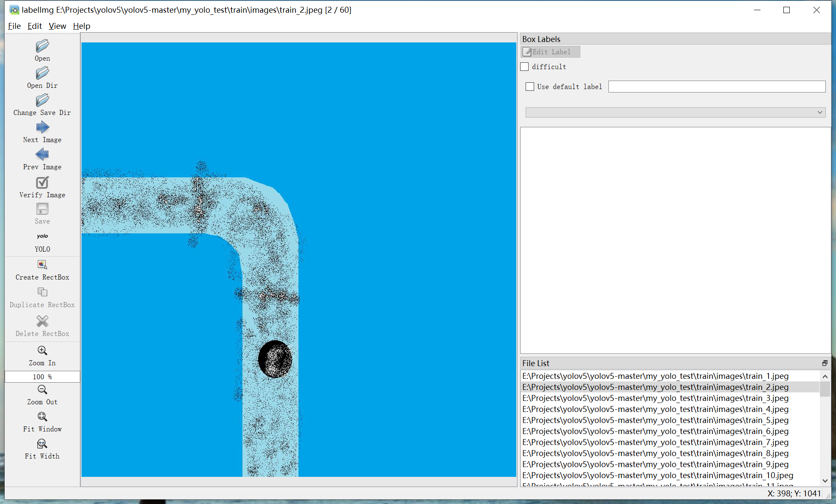
Task: Select train_8.jpeg in File List
Action: (670, 453)
